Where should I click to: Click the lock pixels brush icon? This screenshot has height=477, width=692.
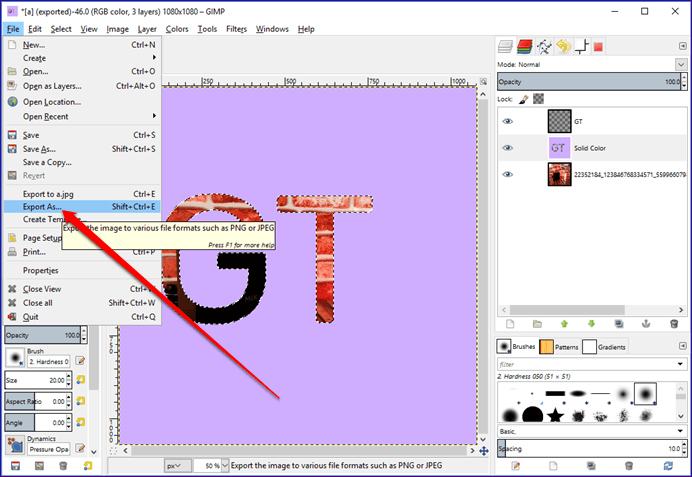coord(524,99)
